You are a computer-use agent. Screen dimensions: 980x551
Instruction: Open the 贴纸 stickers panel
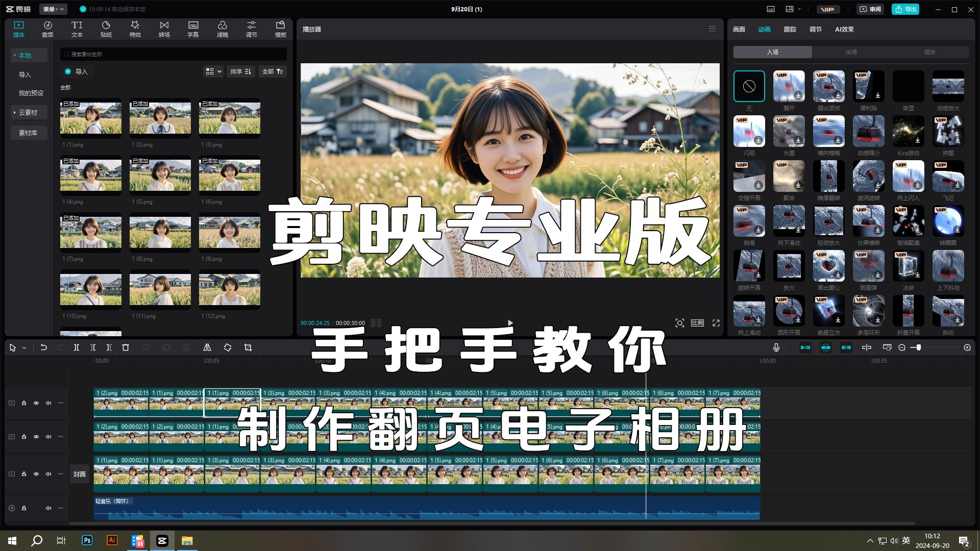106,29
